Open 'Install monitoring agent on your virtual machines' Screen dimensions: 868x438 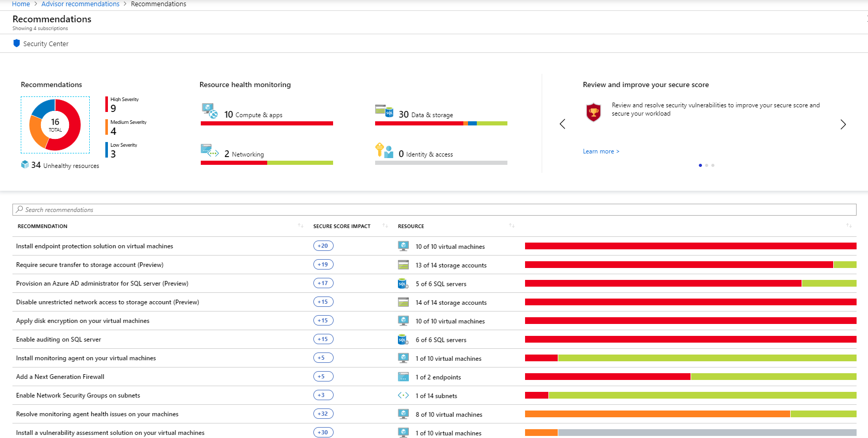86,358
